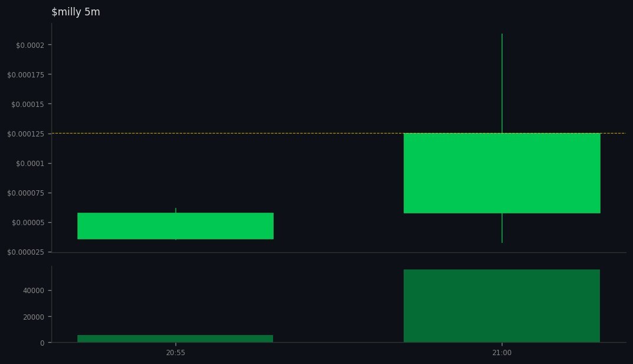Click the 0 volume axis label
633x364 pixels.
[x=41, y=343]
